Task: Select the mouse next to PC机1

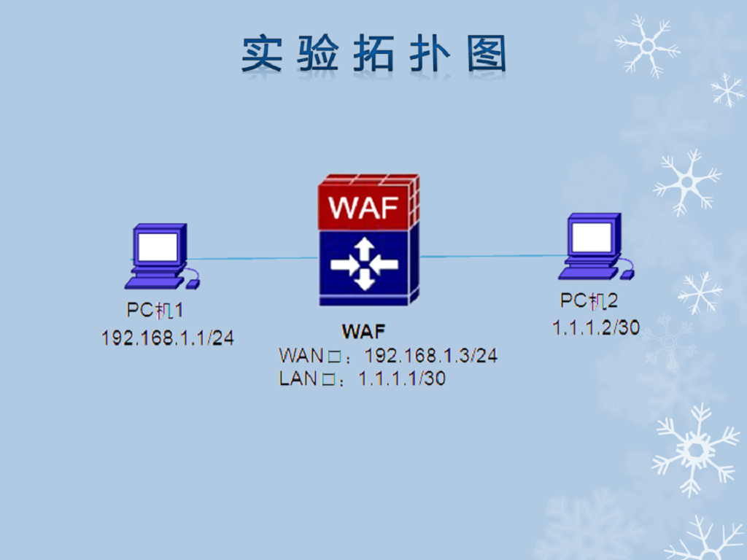Action: coord(193,284)
